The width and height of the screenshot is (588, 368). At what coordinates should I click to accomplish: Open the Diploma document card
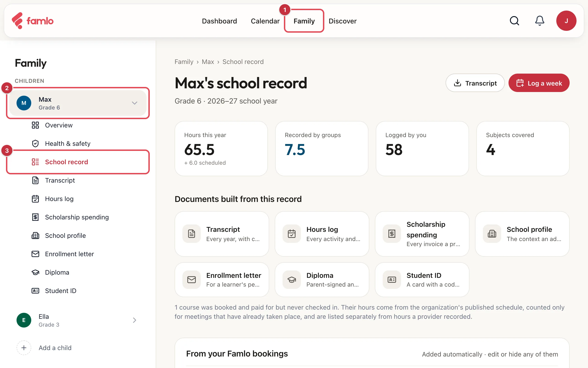322,279
